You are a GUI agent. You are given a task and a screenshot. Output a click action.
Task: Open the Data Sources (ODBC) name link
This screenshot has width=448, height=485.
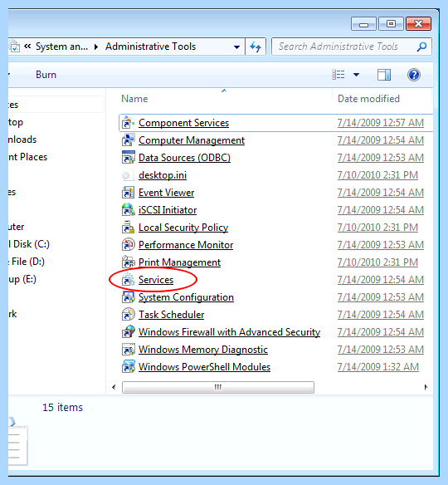tap(184, 158)
